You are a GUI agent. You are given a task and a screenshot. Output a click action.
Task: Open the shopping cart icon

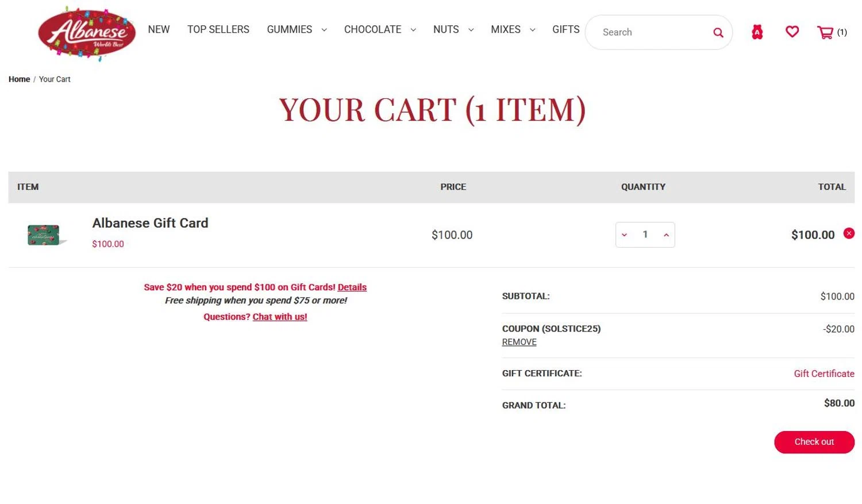tap(825, 32)
